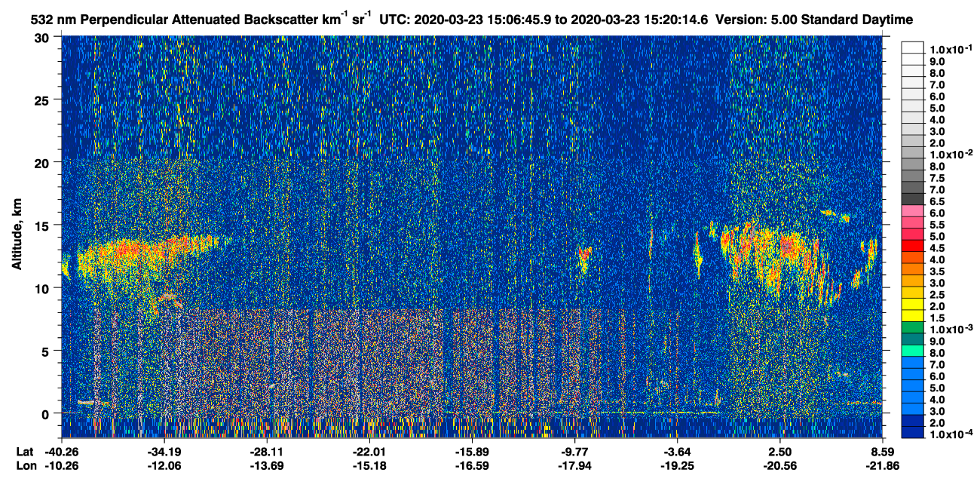The width and height of the screenshot is (980, 503).
Task: Select the 6.5 color scale label
Action: point(936,201)
